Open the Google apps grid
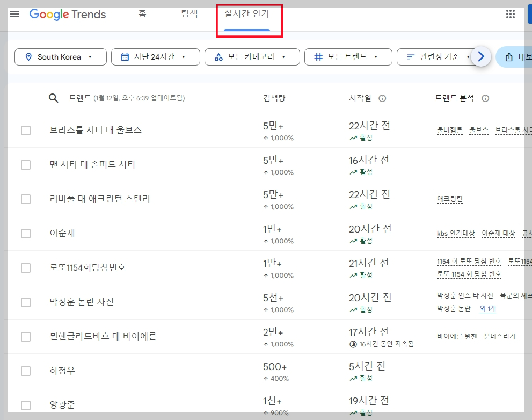This screenshot has height=420, width=532. point(511,14)
